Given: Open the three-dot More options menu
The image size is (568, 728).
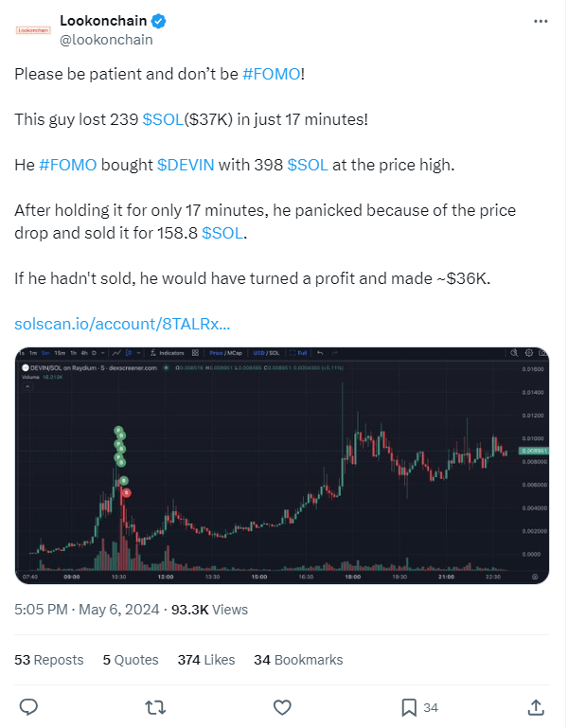Looking at the screenshot, I should pos(540,20).
